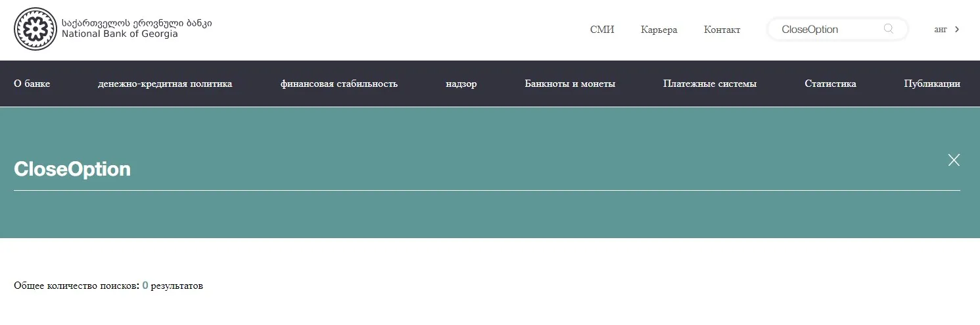Expand the language switcher chevron
The width and height of the screenshot is (980, 325).
pyautogui.click(x=957, y=29)
